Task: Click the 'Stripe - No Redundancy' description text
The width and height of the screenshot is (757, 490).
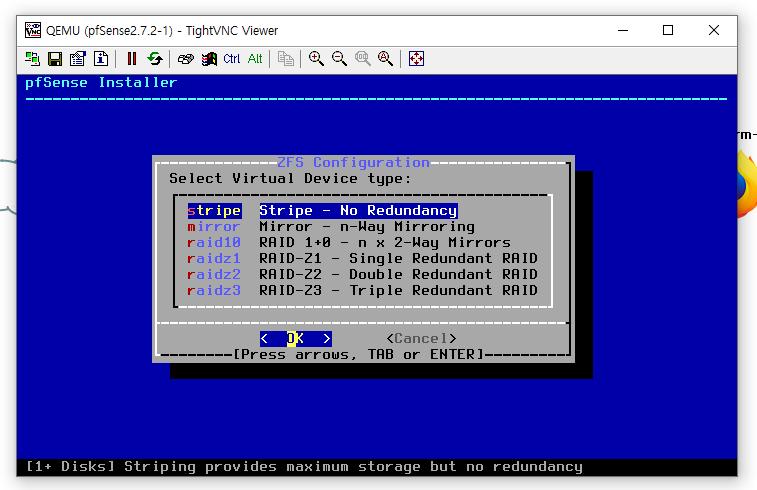Action: tap(358, 210)
